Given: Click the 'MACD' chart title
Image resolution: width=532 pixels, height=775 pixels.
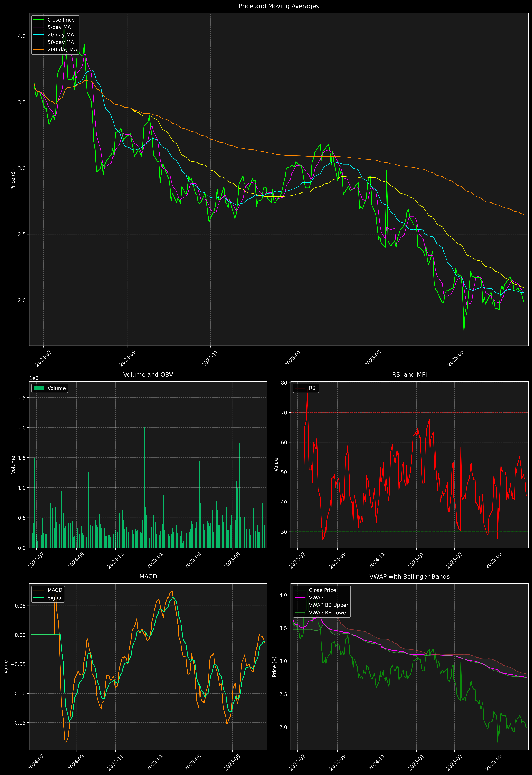Looking at the screenshot, I should pyautogui.click(x=148, y=577).
